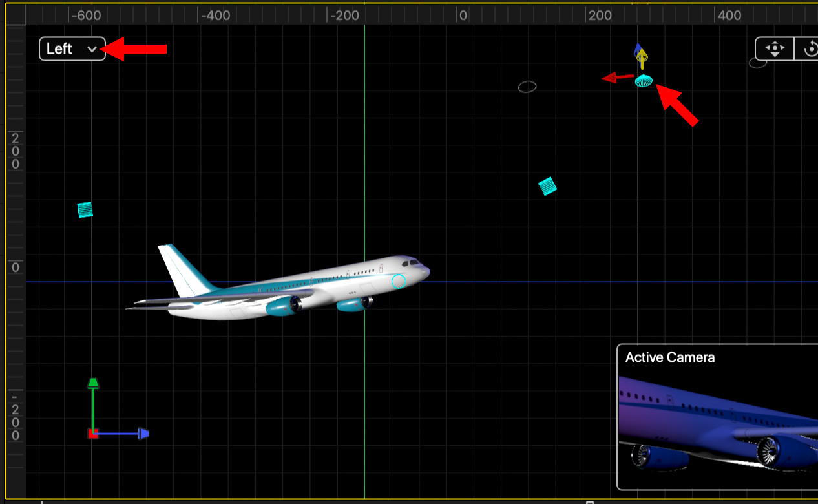
Task: Open the Left camera view dropdown
Action: click(72, 49)
